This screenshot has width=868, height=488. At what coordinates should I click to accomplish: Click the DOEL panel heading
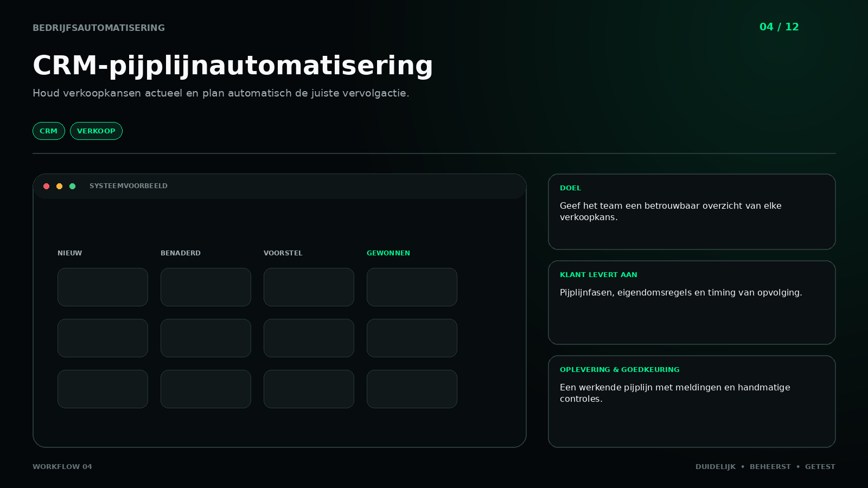tap(571, 188)
